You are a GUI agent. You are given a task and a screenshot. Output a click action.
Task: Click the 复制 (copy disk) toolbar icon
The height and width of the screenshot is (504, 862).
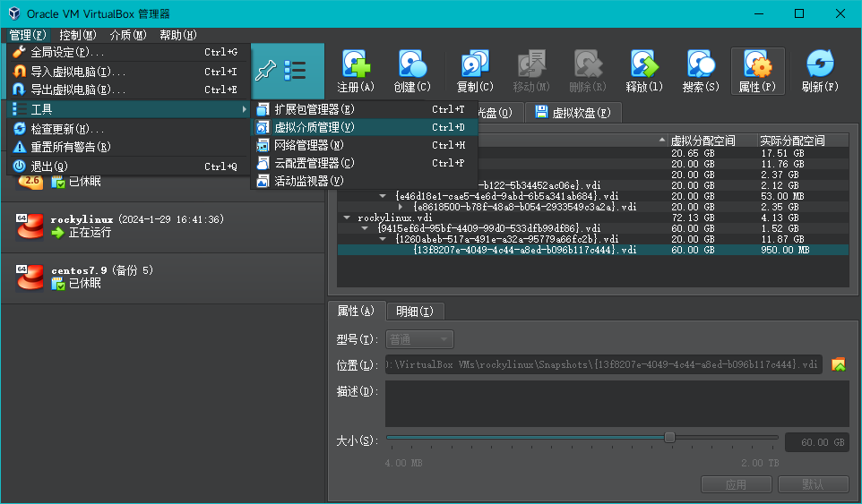point(474,70)
